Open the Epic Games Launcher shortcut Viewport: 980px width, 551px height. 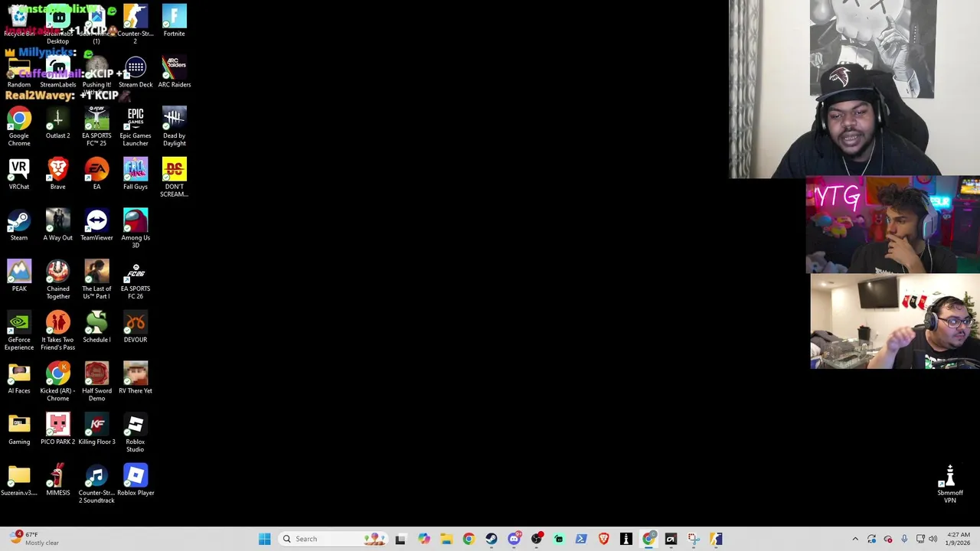click(x=136, y=127)
